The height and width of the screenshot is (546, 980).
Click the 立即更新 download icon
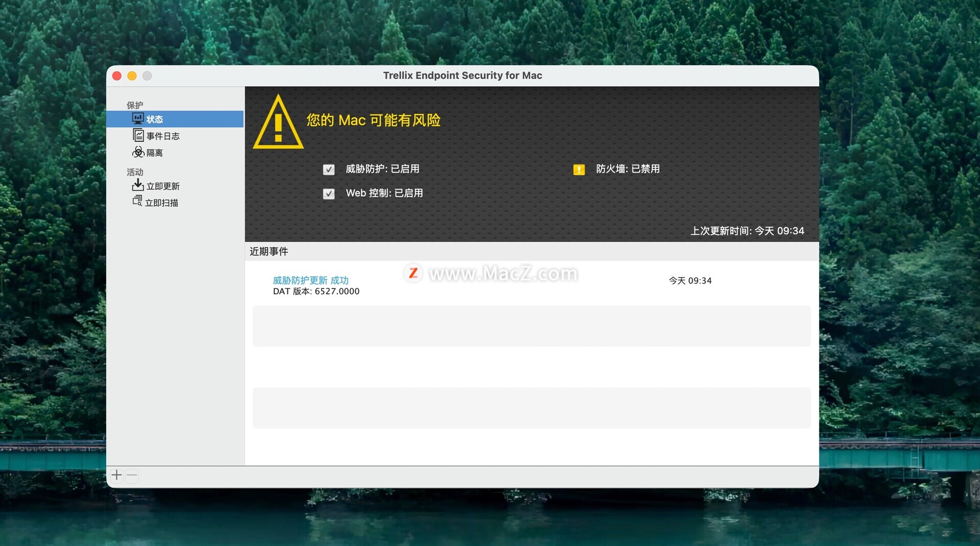(x=138, y=185)
